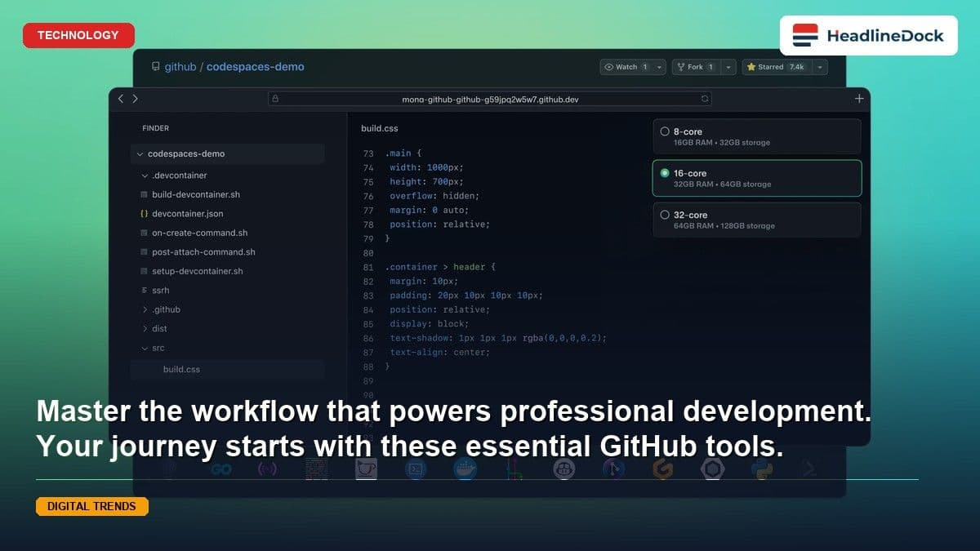The image size is (980, 551).
Task: Click the github.dev address bar
Action: click(490, 99)
